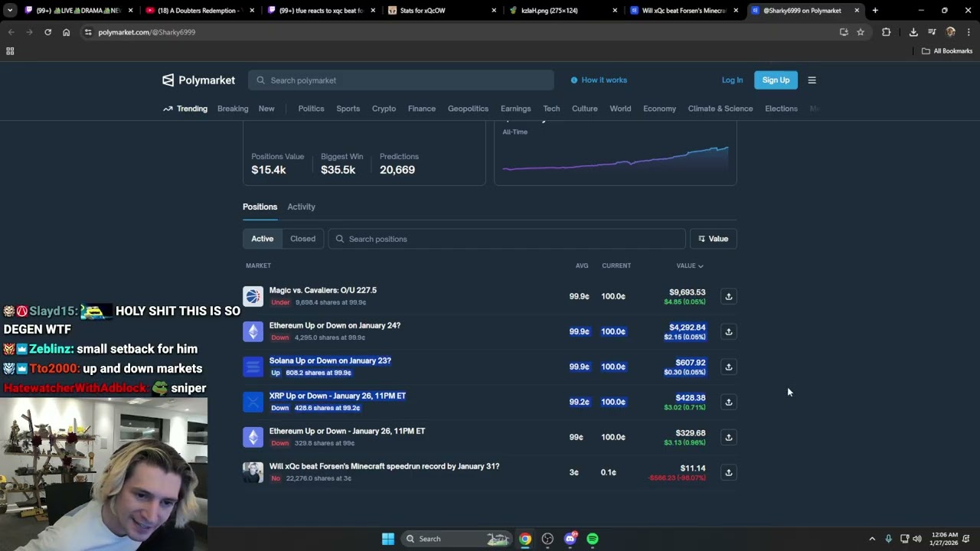Open the Elections category

pyautogui.click(x=781, y=109)
